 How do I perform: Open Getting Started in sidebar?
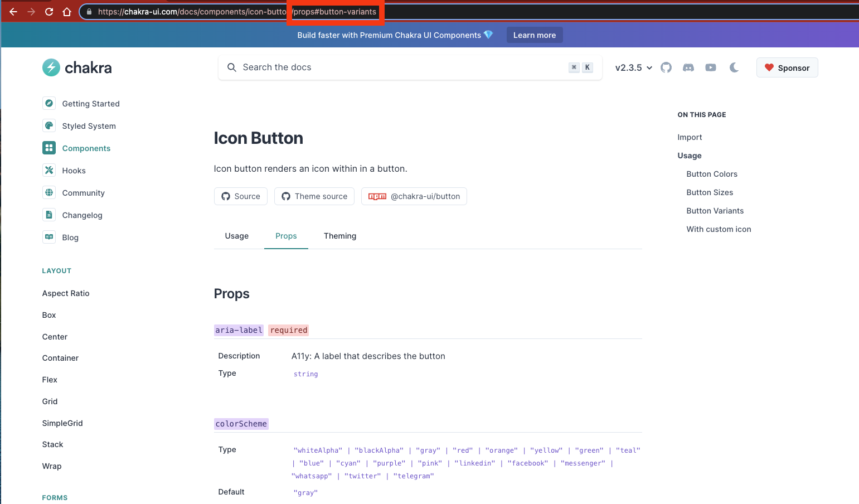point(91,104)
